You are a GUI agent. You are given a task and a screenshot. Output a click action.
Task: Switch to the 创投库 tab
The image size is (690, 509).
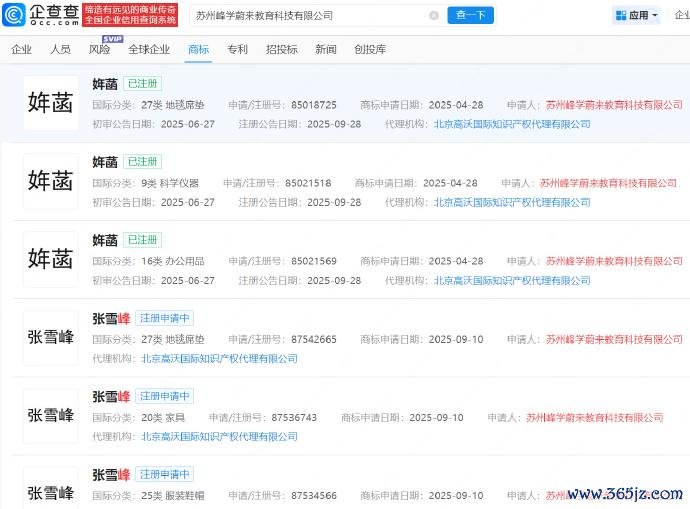pos(370,49)
